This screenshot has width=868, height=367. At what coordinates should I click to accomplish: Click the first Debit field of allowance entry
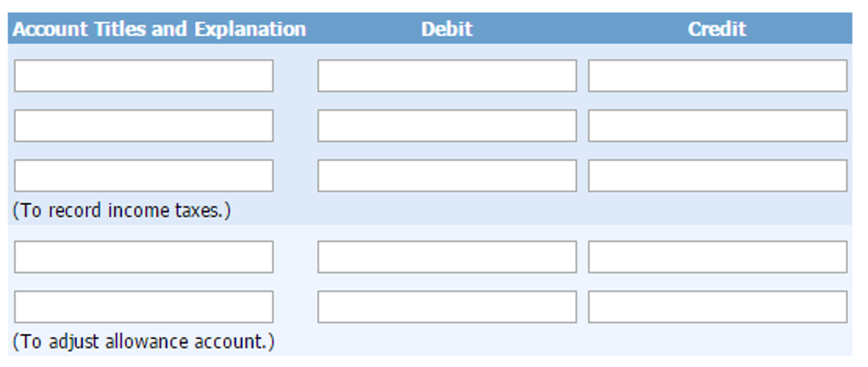click(x=447, y=257)
